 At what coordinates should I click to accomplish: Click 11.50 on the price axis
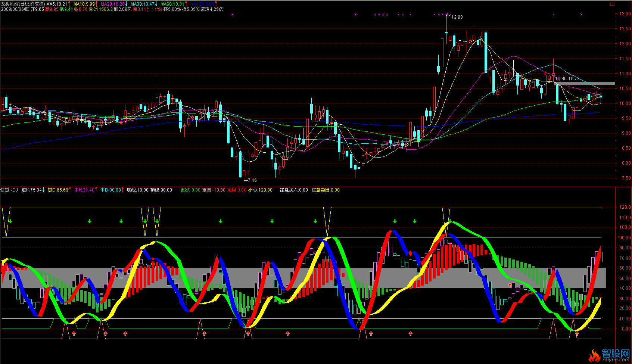625,59
